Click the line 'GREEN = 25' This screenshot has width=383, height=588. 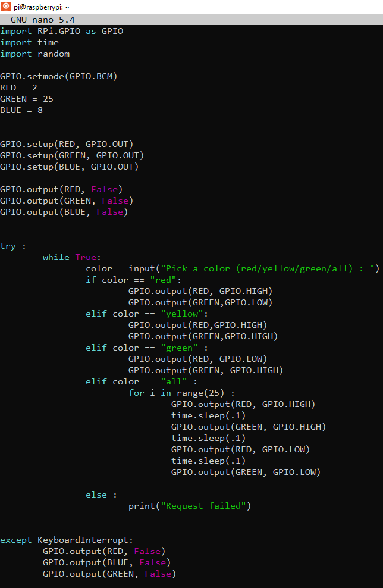[27, 99]
